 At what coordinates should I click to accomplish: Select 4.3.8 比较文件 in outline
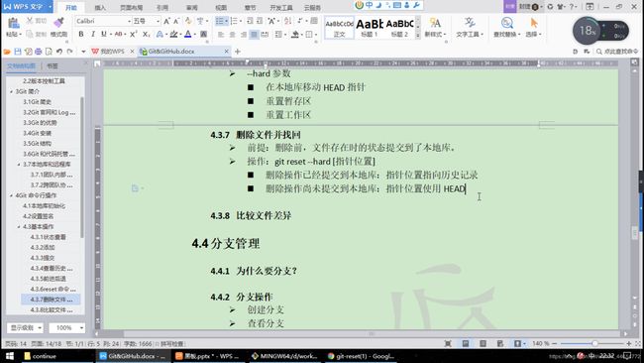coord(52,310)
